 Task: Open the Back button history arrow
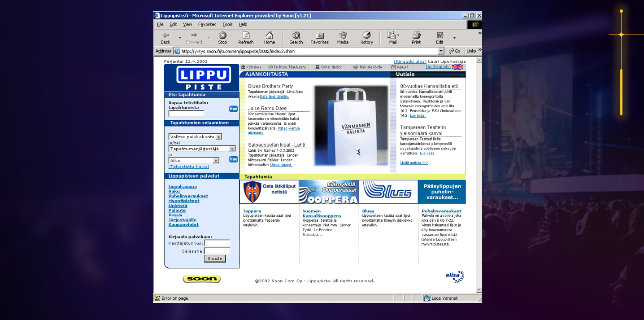180,38
